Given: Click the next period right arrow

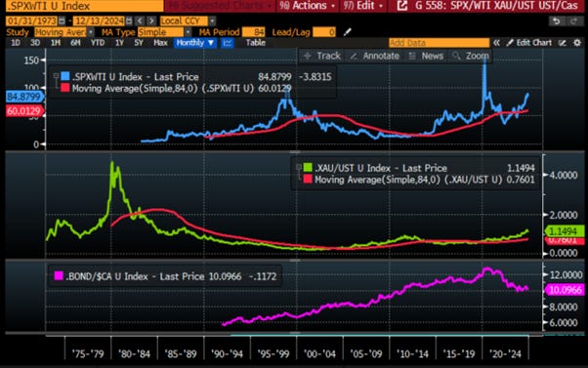Looking at the screenshot, I should pos(151,20).
